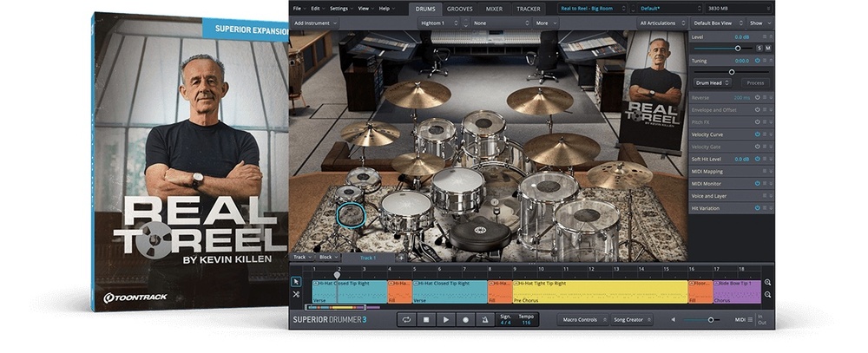This screenshot has height=353, width=868.
Task: Open the More dropdown
Action: (x=546, y=23)
